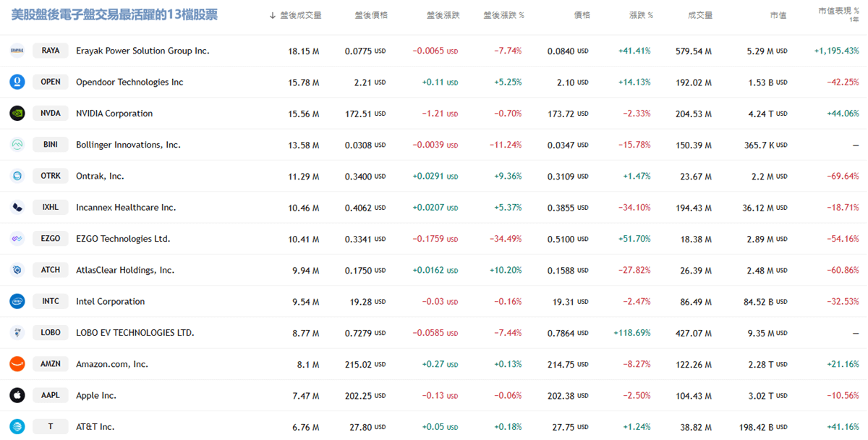
Task: Click the NVIDIA Corporation logo icon
Action: pos(17,114)
